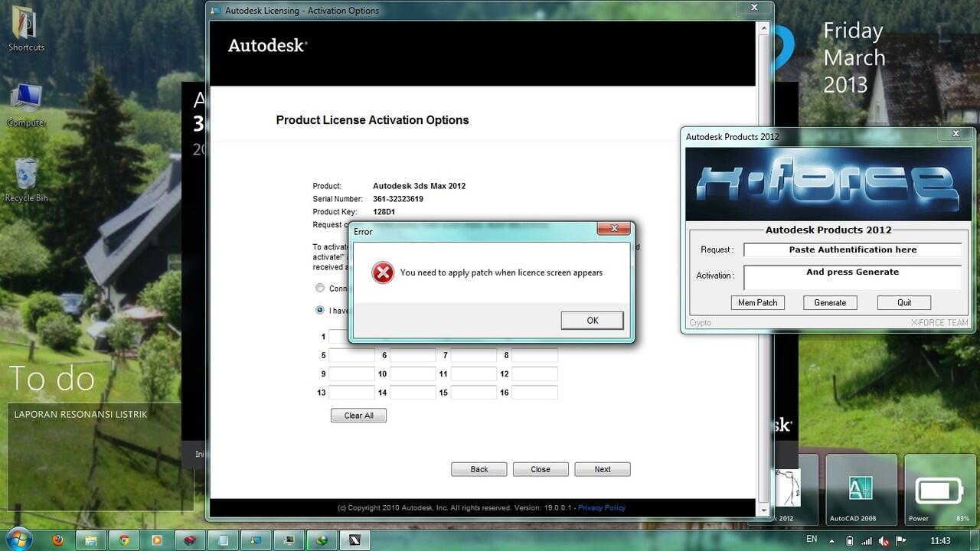Click activation code field 6

(413, 355)
